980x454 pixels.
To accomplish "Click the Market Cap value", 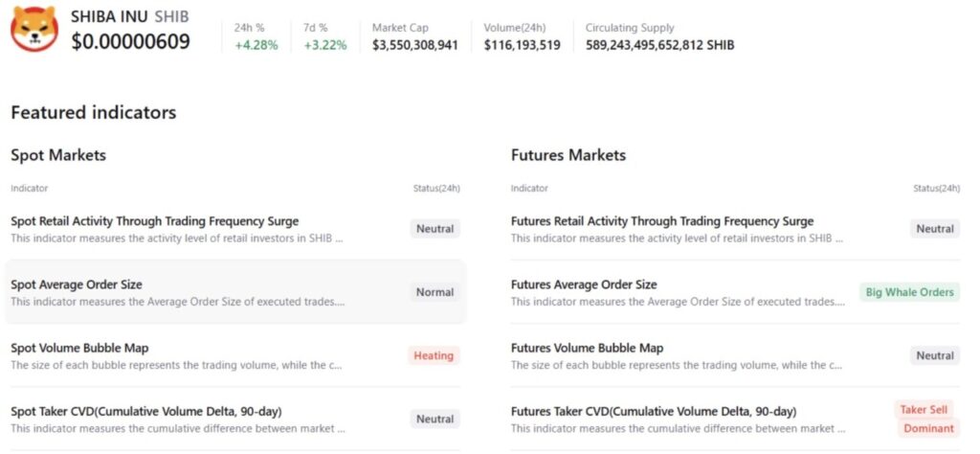I will [x=415, y=45].
